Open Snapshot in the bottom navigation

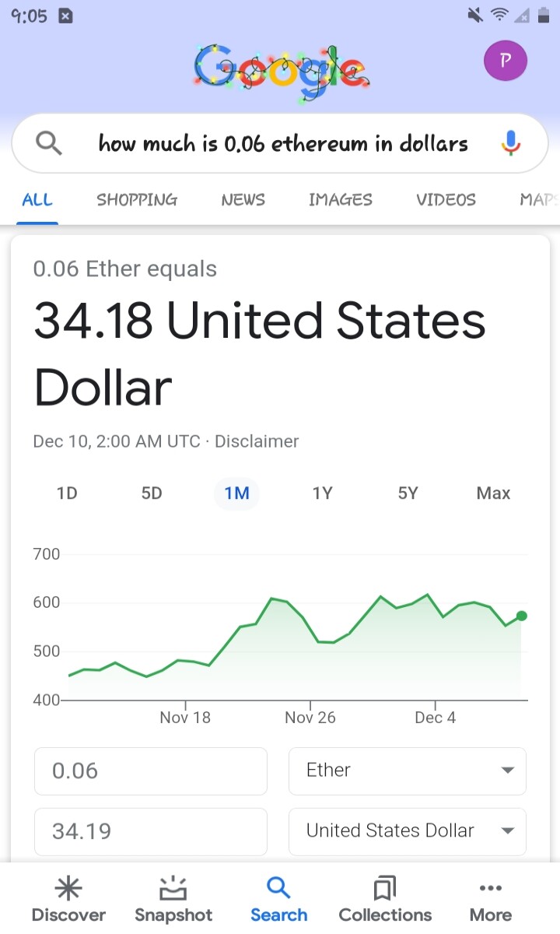[x=173, y=899]
